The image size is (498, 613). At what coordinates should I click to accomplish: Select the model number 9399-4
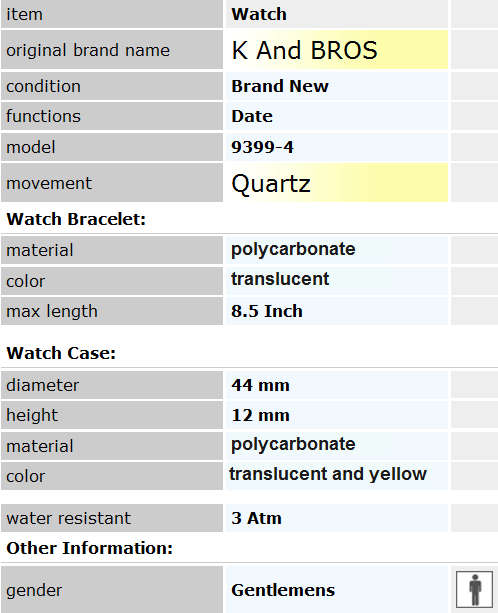[262, 147]
